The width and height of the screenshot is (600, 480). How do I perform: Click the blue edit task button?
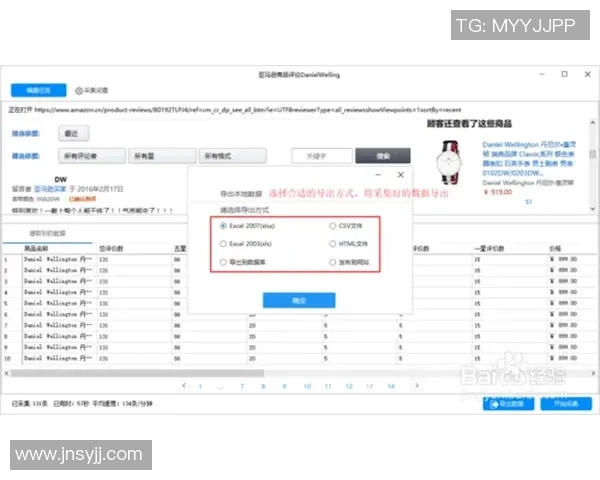38,90
